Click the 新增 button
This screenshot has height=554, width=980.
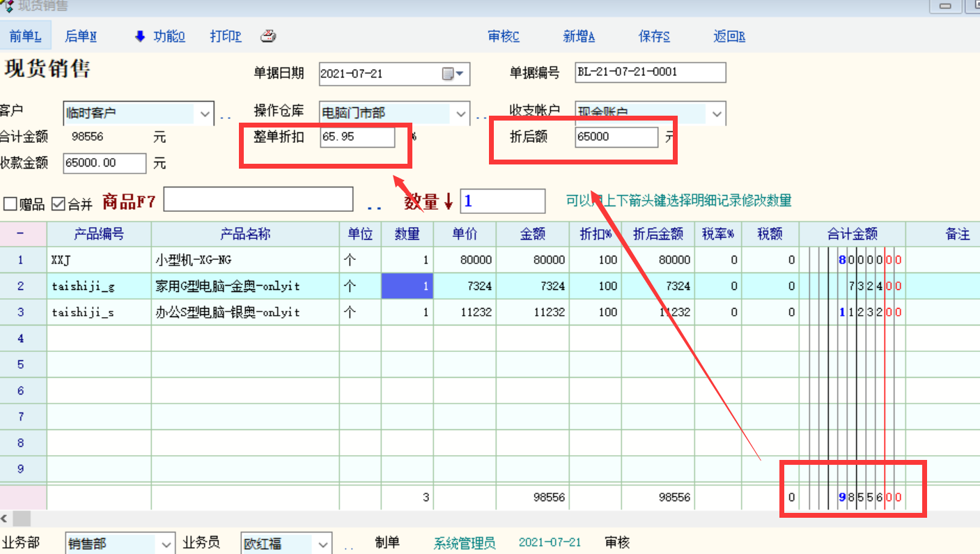coord(579,36)
